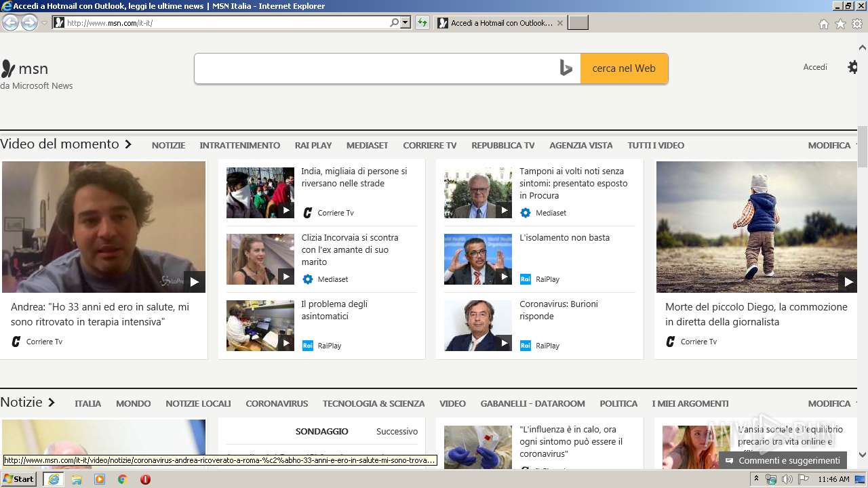Select the NOTIZIE video category
Viewport: 868px width, 488px height.
pos(168,145)
